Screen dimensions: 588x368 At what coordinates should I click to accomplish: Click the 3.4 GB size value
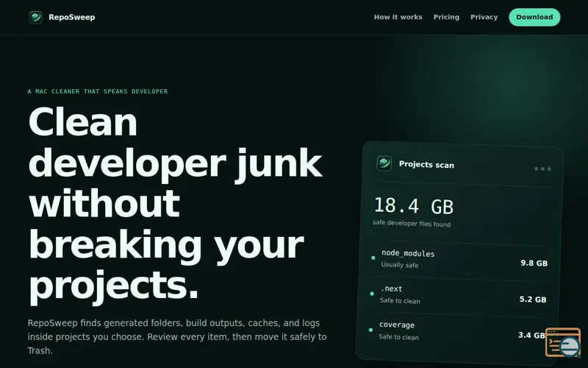[x=531, y=335]
